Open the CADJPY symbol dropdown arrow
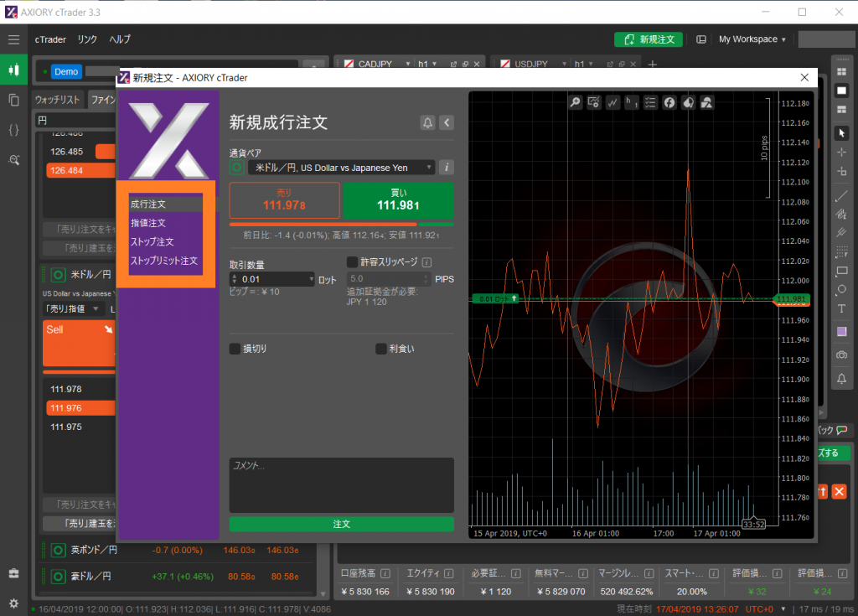This screenshot has height=616, width=858. coord(408,64)
